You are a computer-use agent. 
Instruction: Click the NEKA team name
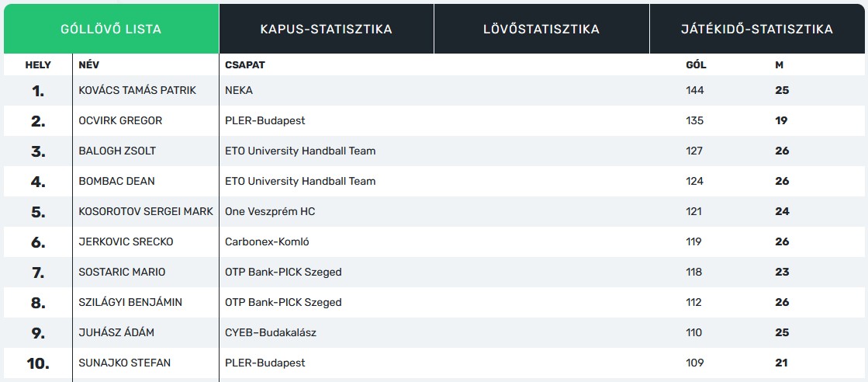(239, 91)
